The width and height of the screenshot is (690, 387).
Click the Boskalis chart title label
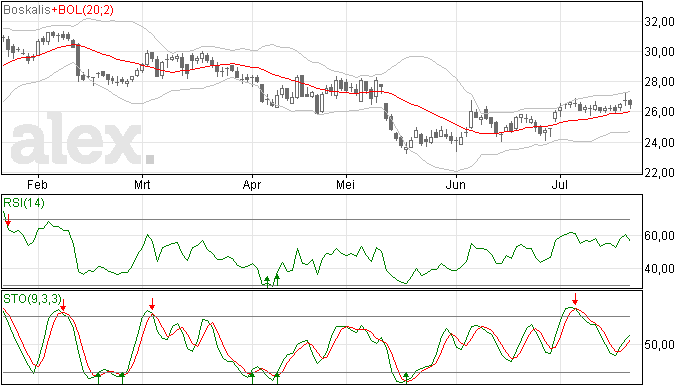coord(26,10)
